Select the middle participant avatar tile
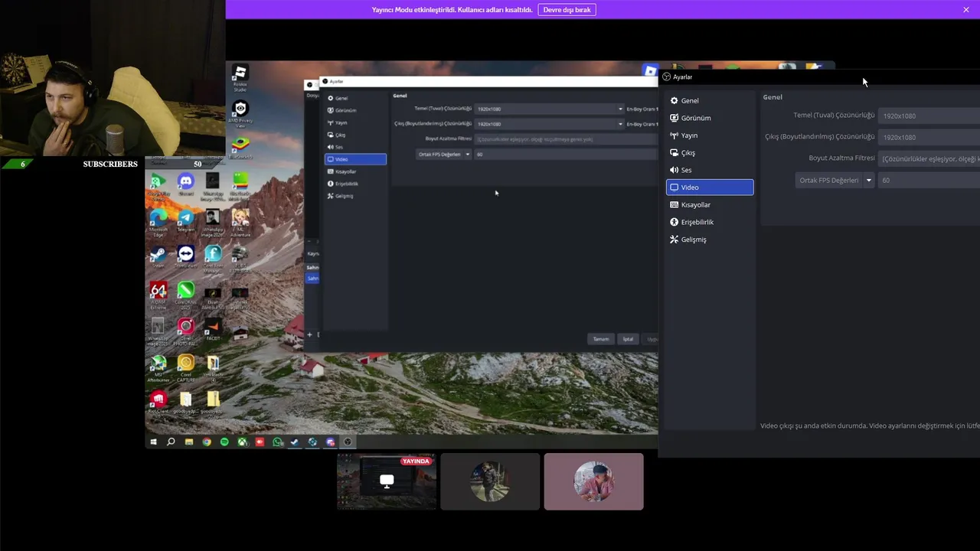The height and width of the screenshot is (551, 980). pos(490,481)
